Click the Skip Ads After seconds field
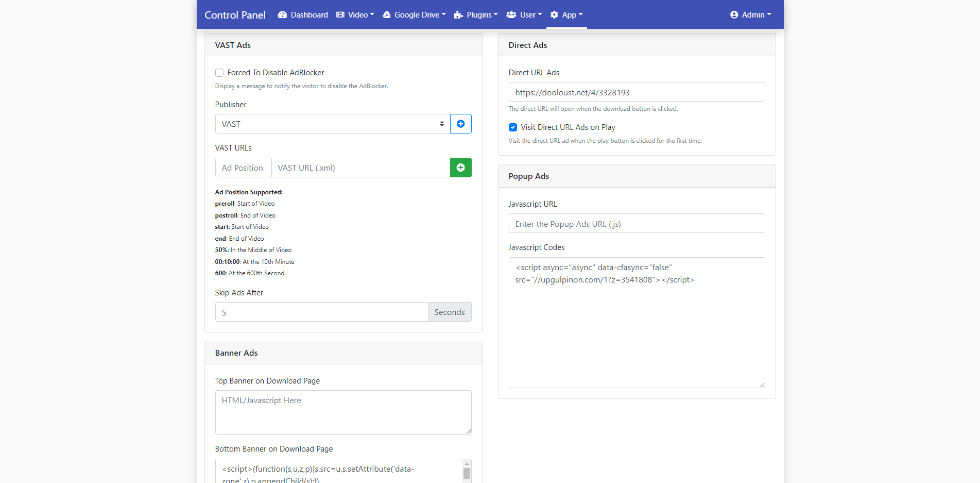This screenshot has width=980, height=483. 322,312
